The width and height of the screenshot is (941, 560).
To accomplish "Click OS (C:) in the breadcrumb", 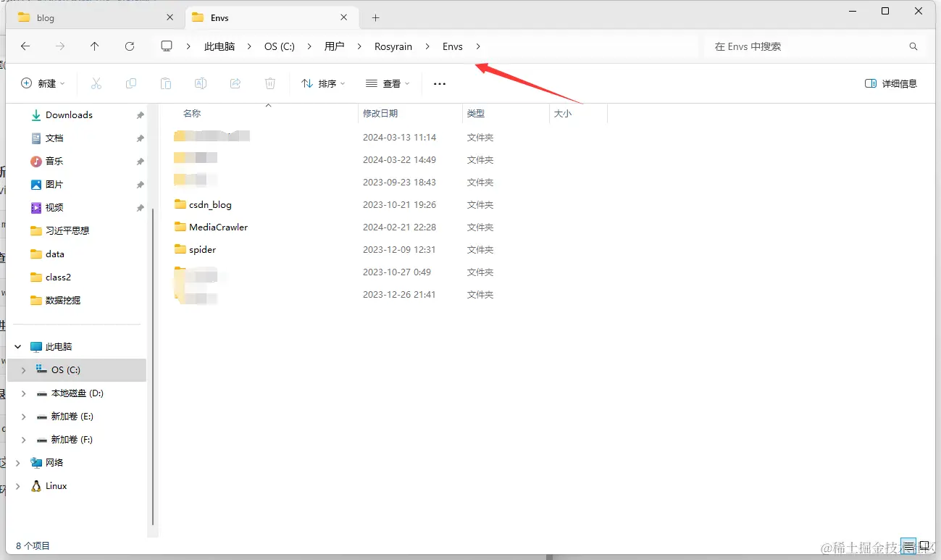I will coord(280,46).
